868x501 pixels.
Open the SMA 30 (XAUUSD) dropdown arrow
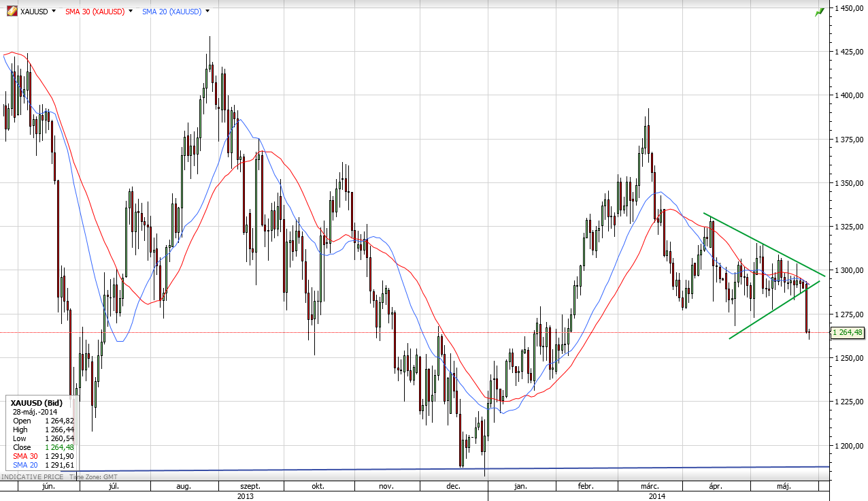click(x=131, y=12)
